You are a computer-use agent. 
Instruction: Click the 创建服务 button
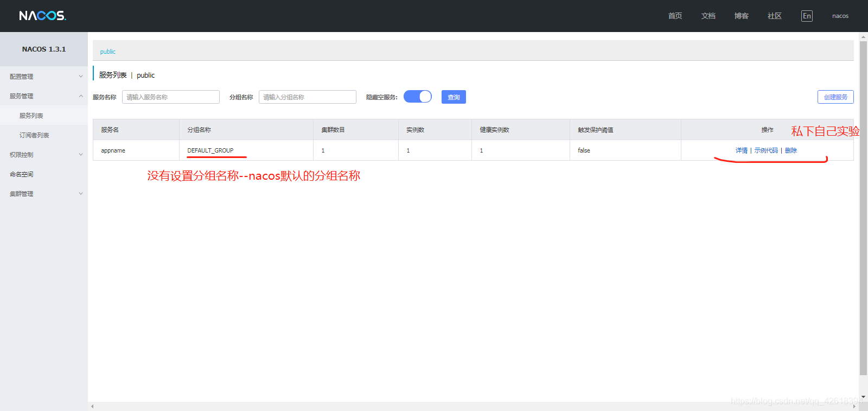(835, 97)
